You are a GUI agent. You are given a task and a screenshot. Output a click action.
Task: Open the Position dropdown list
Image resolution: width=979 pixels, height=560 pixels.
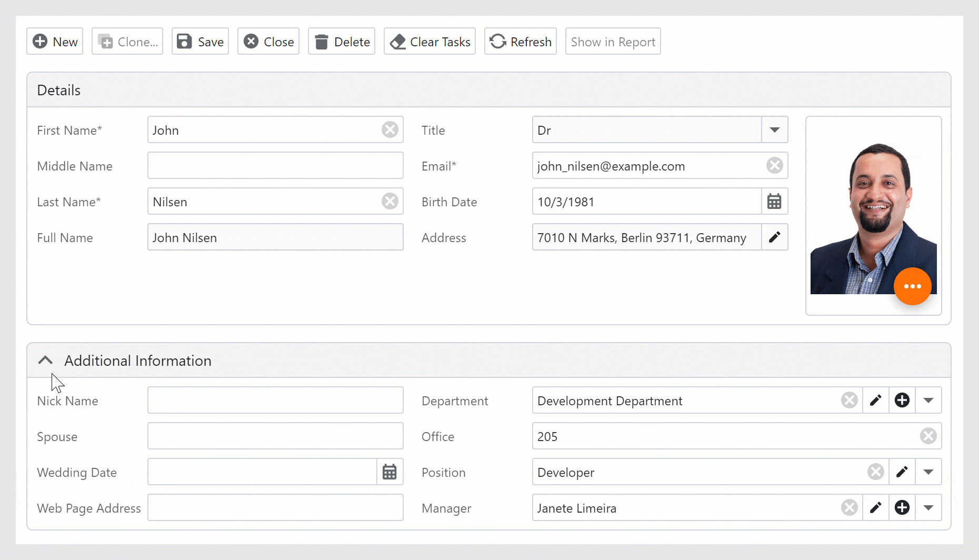(x=928, y=472)
